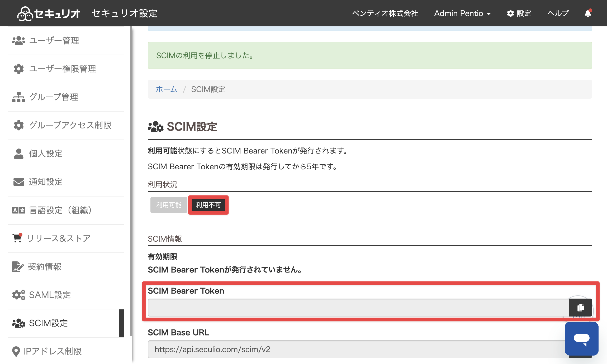Click the SCIM Bearer Token field
Screen dimensions: 607x364
(x=358, y=308)
